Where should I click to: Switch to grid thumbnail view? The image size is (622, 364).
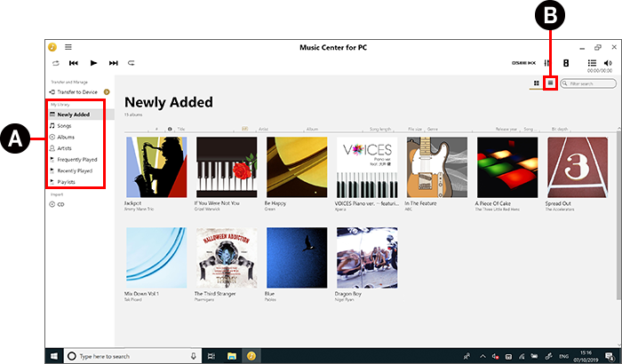pos(537,83)
